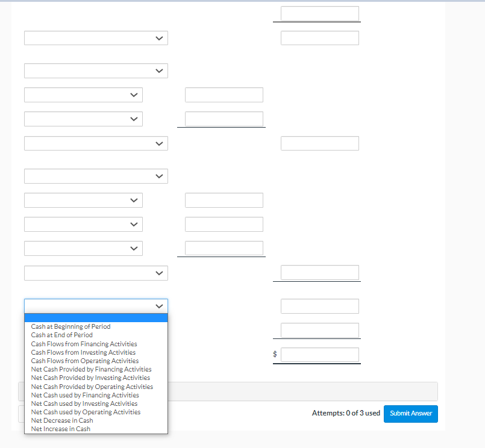Collapse the currently open dropdown selector
This screenshot has width=485, height=448.
tap(96, 306)
